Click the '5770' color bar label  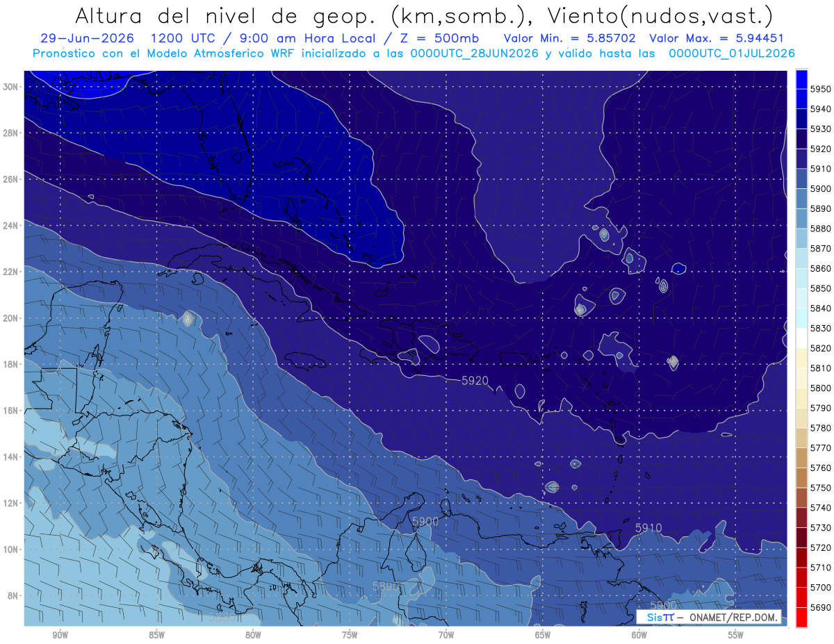click(820, 447)
